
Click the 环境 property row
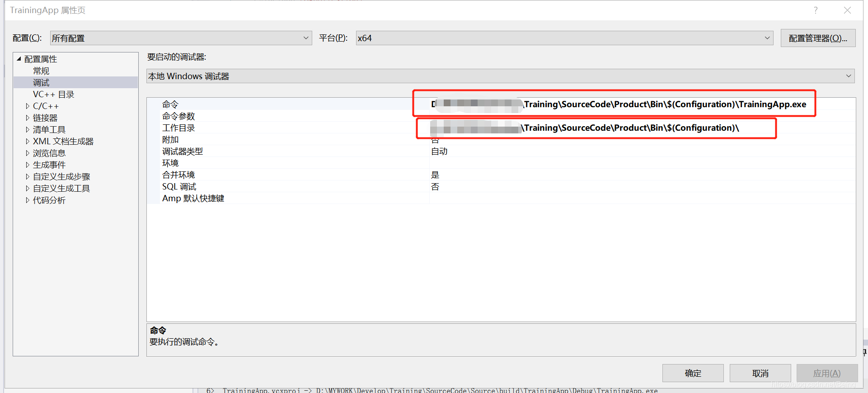501,163
